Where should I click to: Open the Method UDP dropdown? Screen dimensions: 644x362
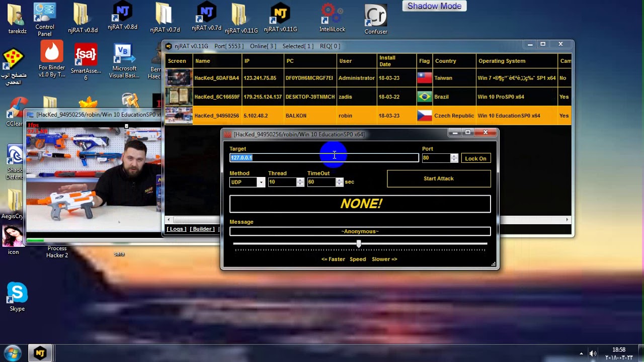tap(261, 182)
